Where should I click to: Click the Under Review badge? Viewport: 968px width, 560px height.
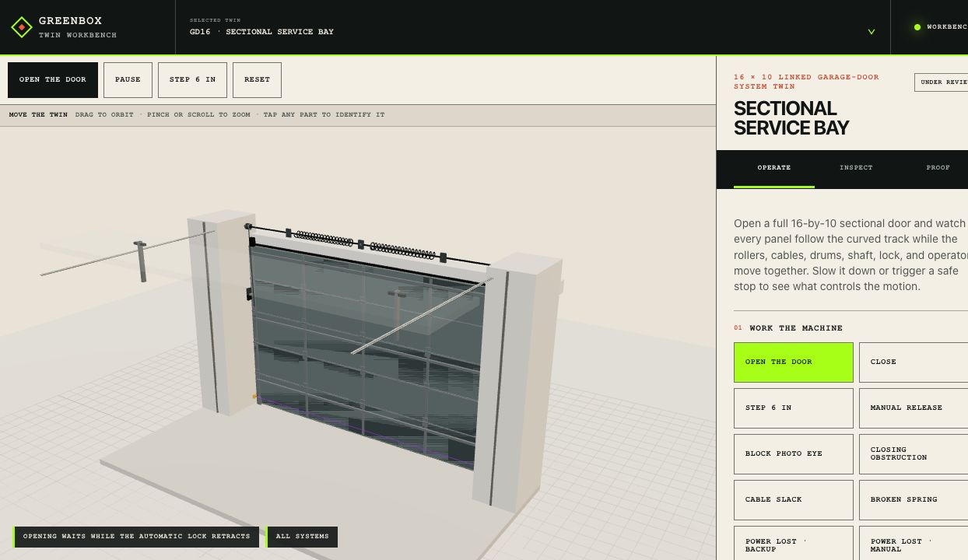pyautogui.click(x=942, y=82)
